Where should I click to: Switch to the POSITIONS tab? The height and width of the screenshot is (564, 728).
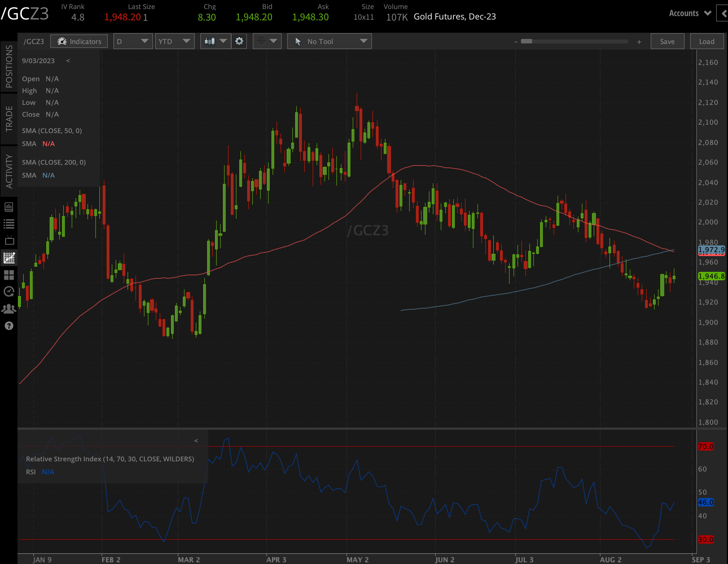click(x=9, y=66)
